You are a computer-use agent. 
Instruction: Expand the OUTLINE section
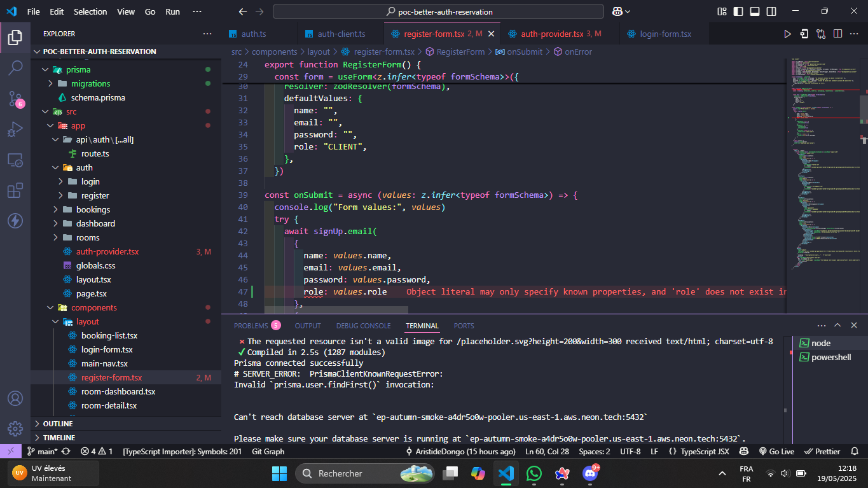pyautogui.click(x=58, y=424)
